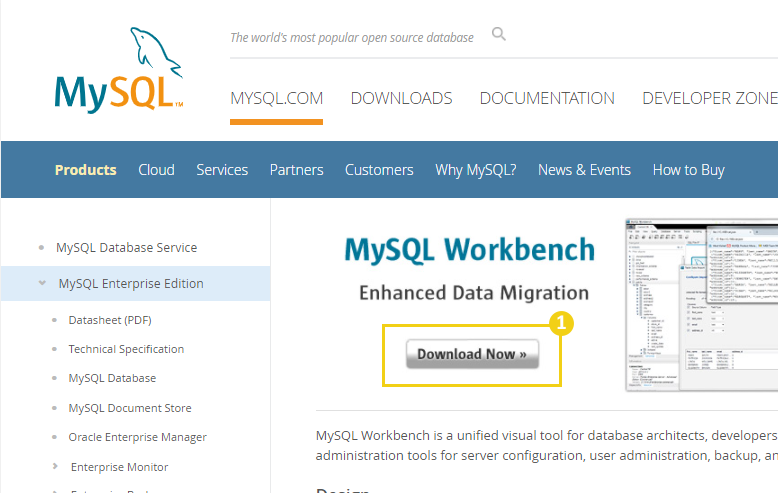Click the Download Now button

472,354
